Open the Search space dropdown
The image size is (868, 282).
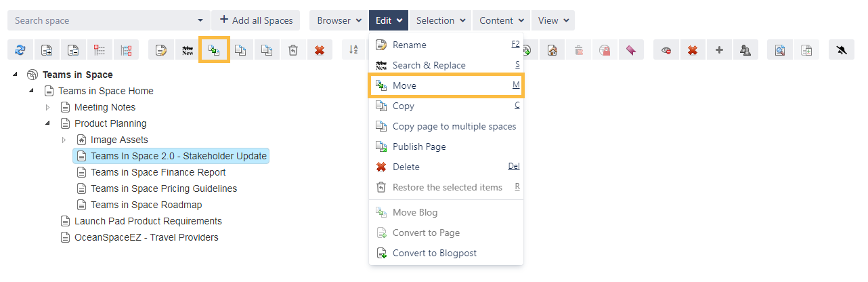(x=199, y=20)
